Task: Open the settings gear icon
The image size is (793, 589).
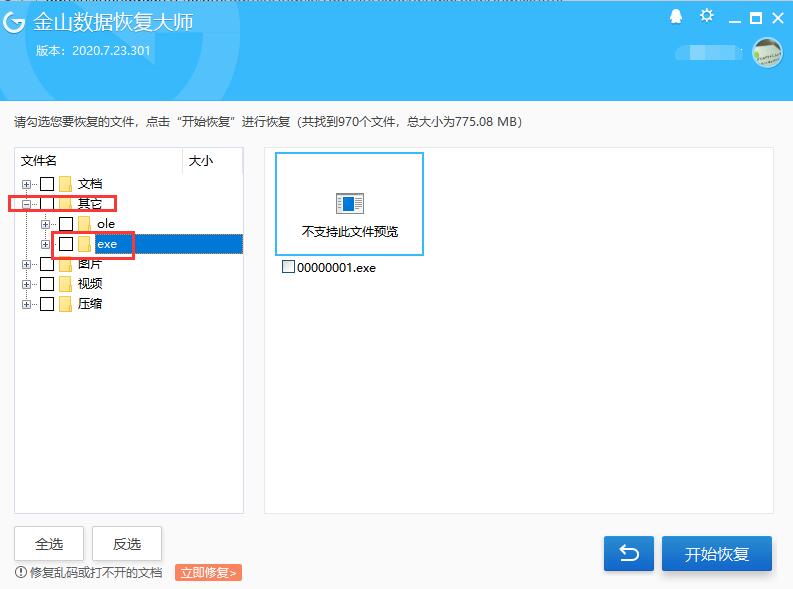Action: pos(707,16)
